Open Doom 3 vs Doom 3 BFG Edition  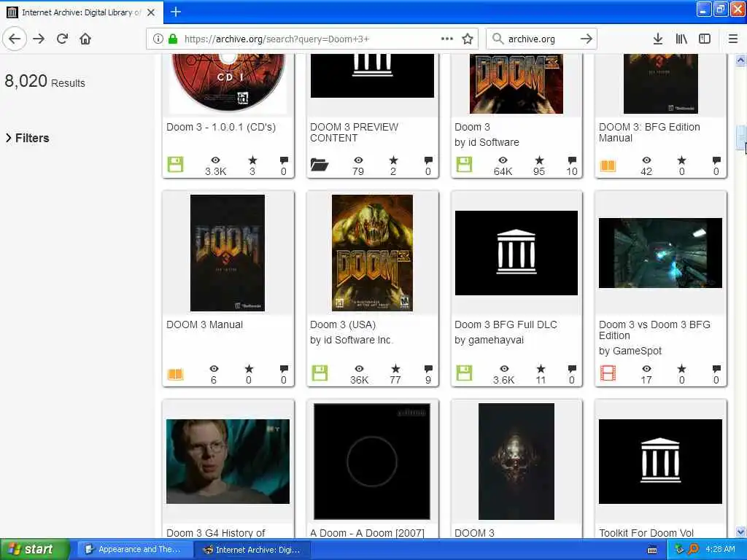(x=654, y=330)
